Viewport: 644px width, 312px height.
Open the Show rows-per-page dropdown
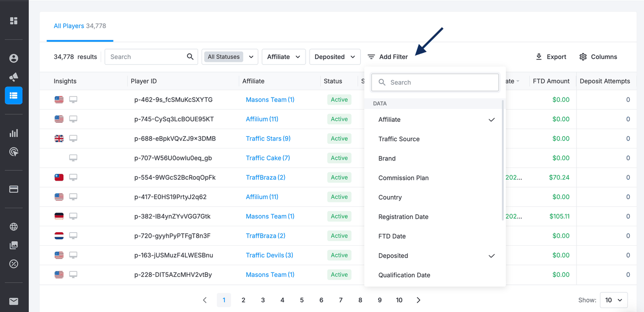click(x=614, y=300)
